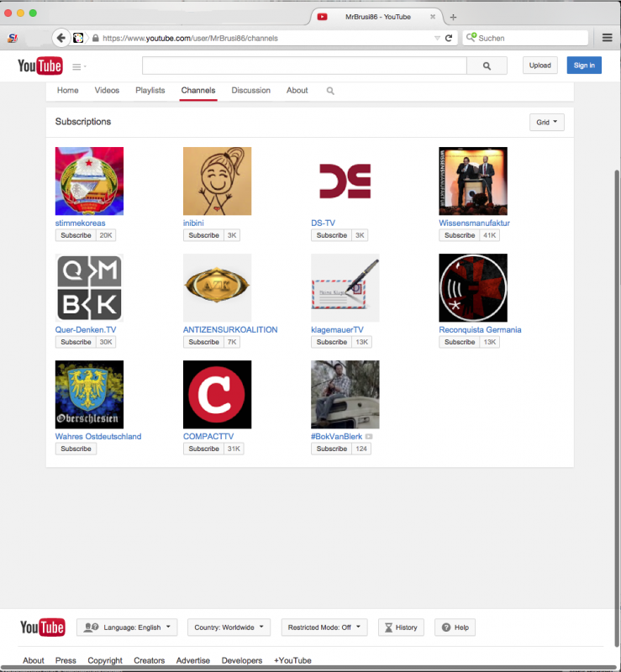Image resolution: width=621 pixels, height=672 pixels.
Task: Expand the Grid view dropdown
Action: pyautogui.click(x=547, y=122)
